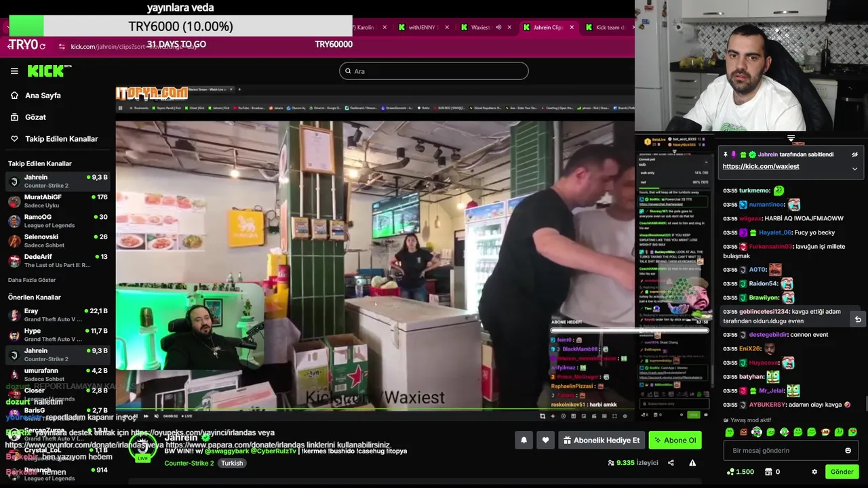Expand 'Daha Fazla Göster' channel list

pyautogui.click(x=32, y=280)
